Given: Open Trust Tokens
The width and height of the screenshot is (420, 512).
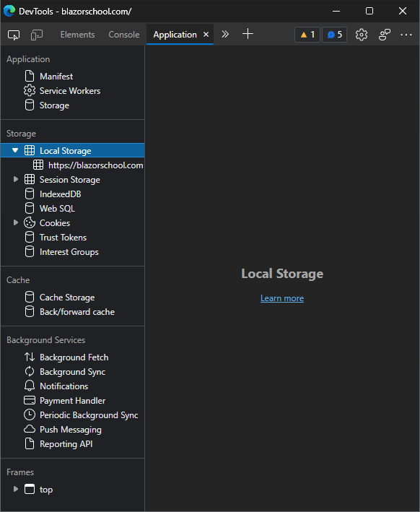Looking at the screenshot, I should pos(63,238).
